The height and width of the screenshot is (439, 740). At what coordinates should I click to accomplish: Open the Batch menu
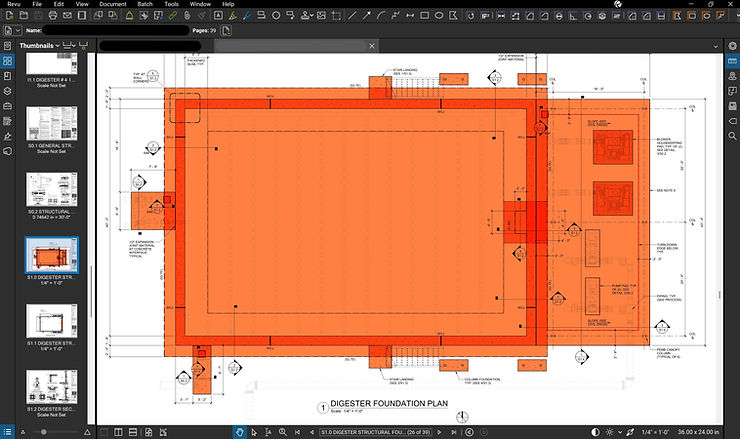[145, 4]
